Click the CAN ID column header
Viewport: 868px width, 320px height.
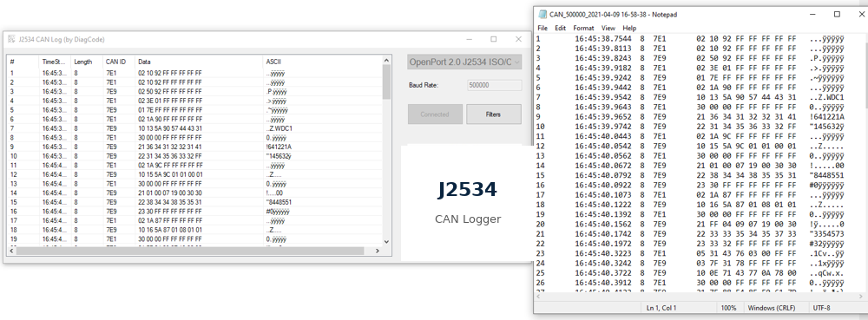click(118, 62)
